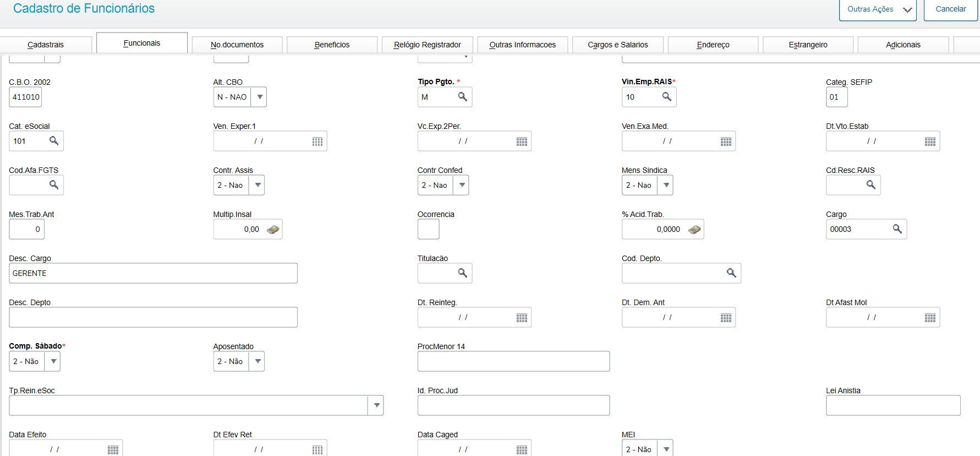Screen dimensions: 980x456
Task: Open % Acid.Trab. calculator icon
Action: point(694,230)
